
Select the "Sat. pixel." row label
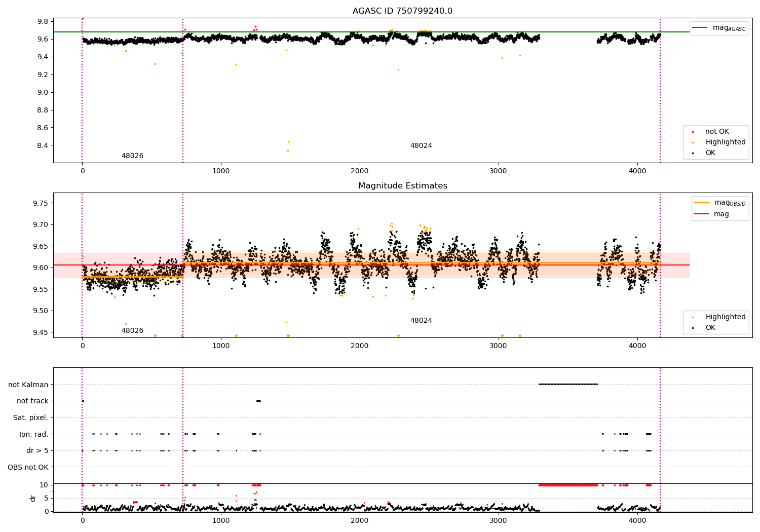tap(31, 418)
